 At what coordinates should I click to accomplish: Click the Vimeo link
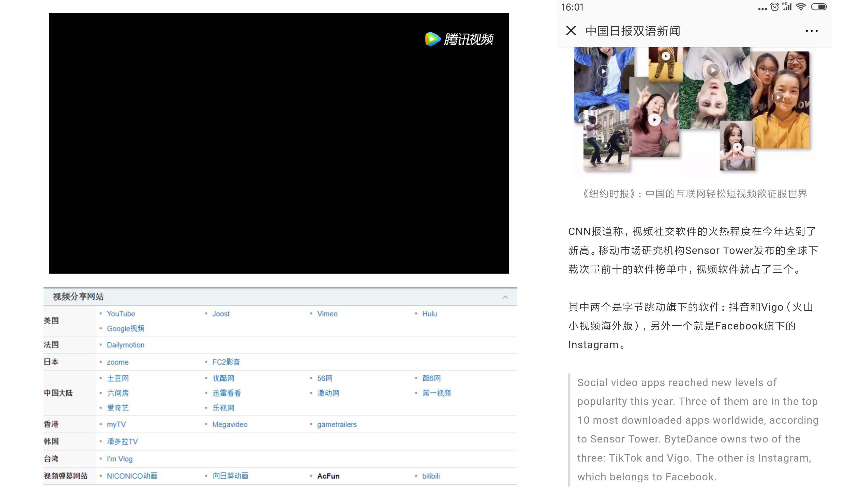click(327, 314)
